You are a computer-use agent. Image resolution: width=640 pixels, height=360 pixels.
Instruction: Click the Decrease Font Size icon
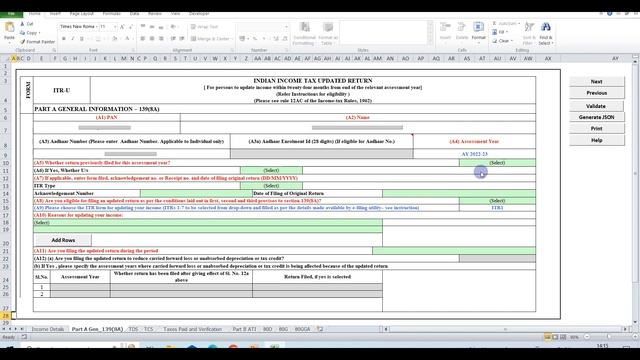[130, 27]
